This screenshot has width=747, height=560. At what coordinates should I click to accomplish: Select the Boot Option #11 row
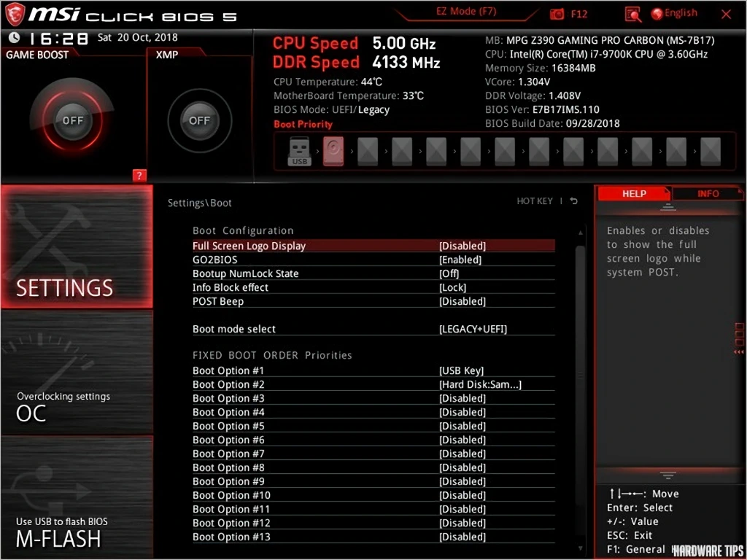point(373,508)
